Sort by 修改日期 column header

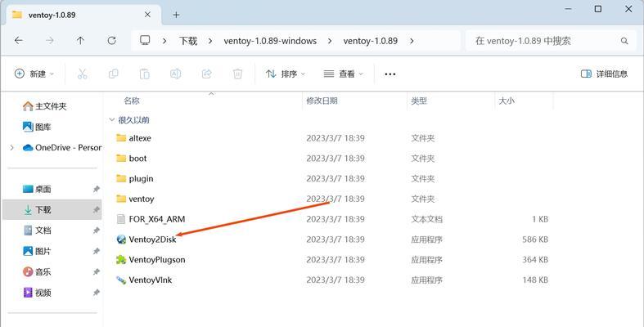(322, 101)
